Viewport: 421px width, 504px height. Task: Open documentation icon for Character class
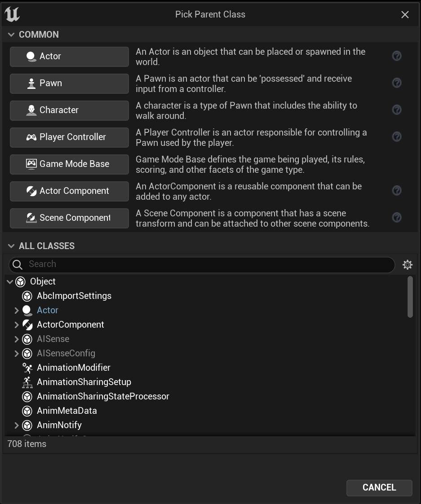pos(397,110)
